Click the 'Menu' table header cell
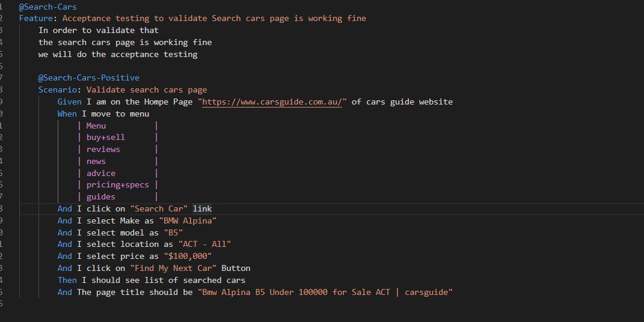 [x=96, y=126]
